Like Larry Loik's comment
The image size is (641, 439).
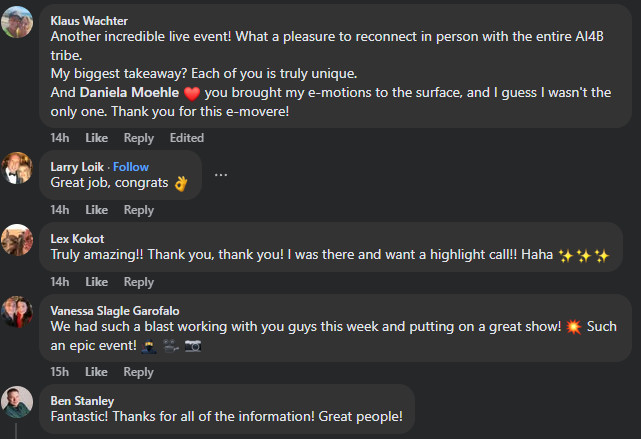tap(96, 210)
